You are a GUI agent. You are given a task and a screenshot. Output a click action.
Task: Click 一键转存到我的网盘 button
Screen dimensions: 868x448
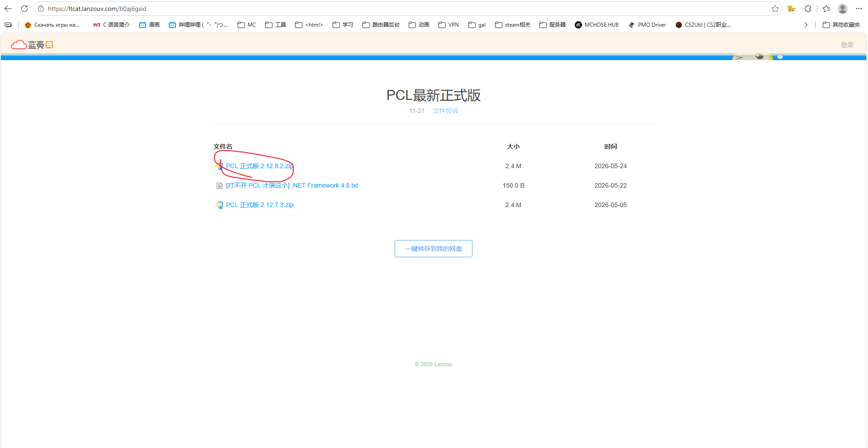434,249
